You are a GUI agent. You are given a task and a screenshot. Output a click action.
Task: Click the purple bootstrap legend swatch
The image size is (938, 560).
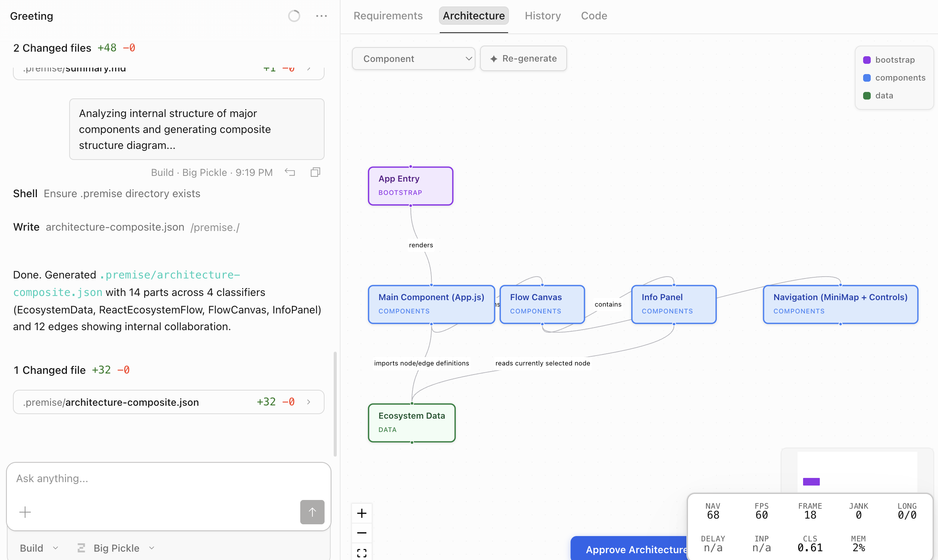click(867, 60)
